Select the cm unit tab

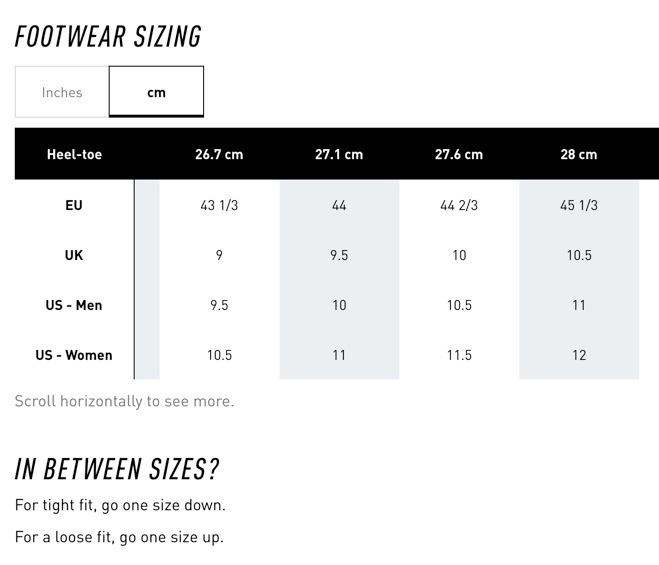(156, 92)
